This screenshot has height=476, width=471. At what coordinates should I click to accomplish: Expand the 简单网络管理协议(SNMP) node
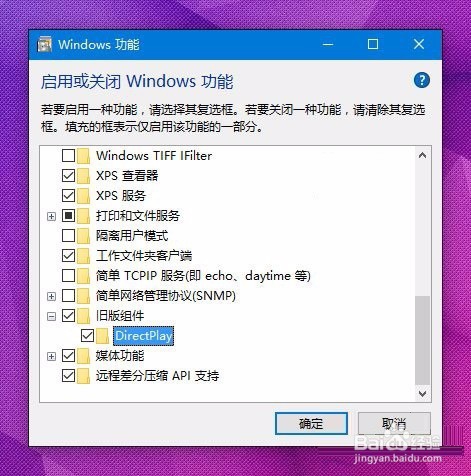tap(51, 296)
